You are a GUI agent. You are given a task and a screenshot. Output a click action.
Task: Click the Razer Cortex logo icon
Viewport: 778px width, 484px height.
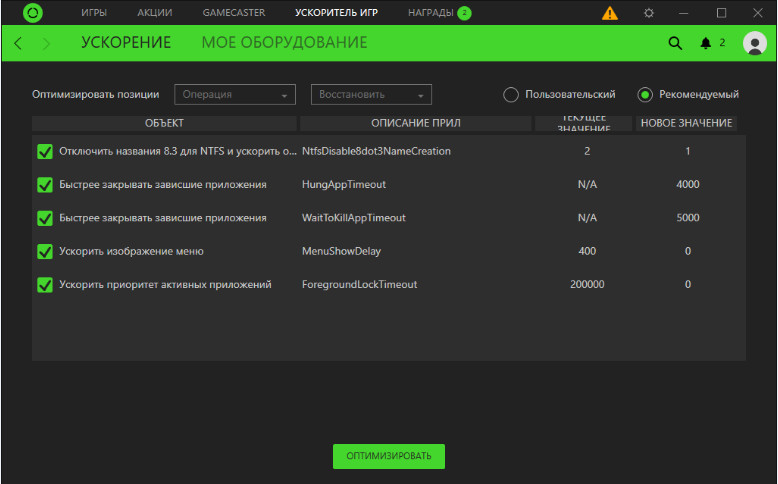pos(33,13)
